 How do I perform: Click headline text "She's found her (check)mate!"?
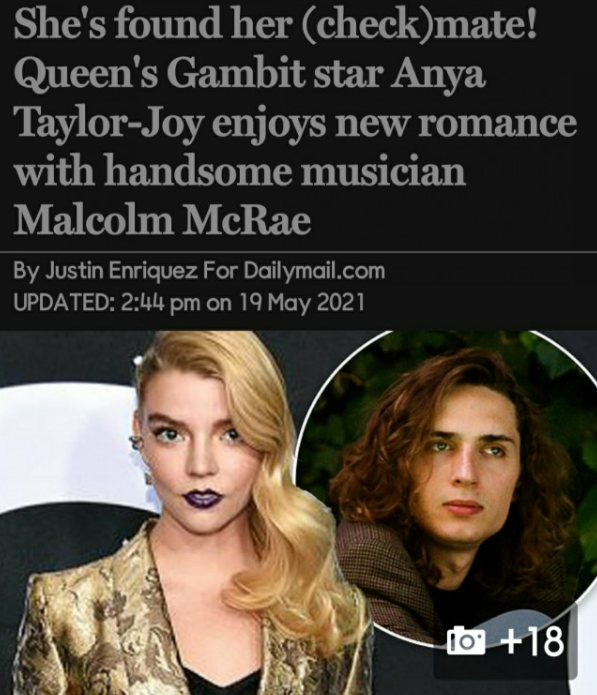click(x=275, y=24)
